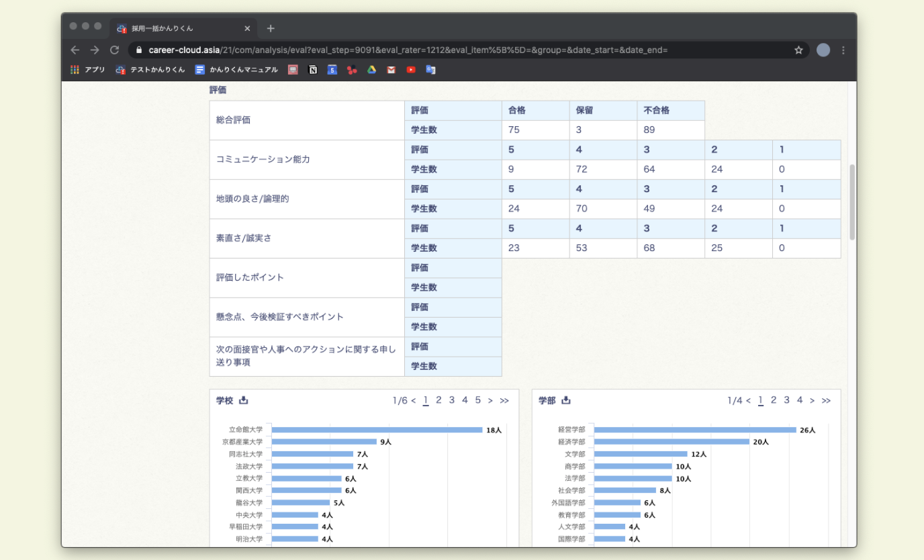Click the 立命館大学 bar in the chart
This screenshot has width=924, height=560.
(x=377, y=430)
